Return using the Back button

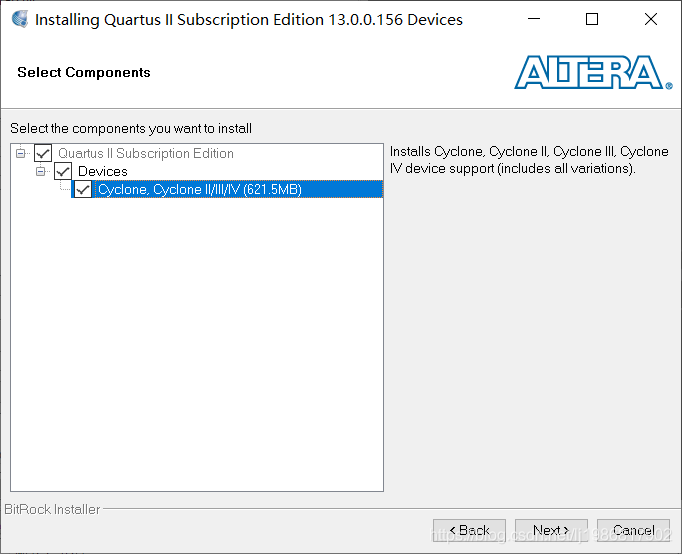(469, 530)
